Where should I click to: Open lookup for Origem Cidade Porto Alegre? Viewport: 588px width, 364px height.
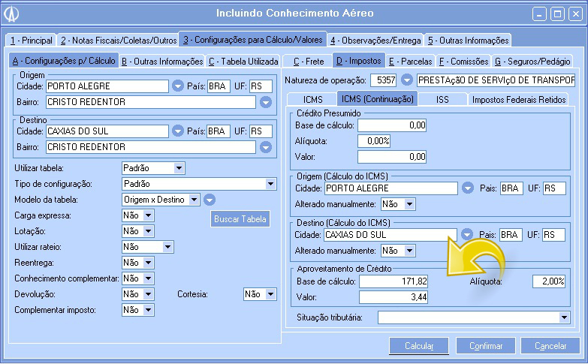(x=178, y=86)
